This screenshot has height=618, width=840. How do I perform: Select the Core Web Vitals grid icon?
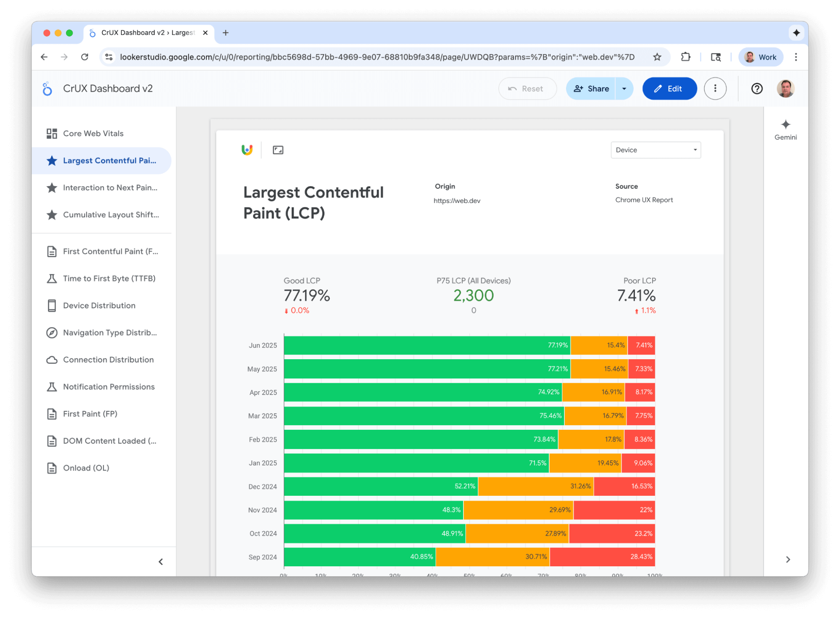tap(52, 133)
